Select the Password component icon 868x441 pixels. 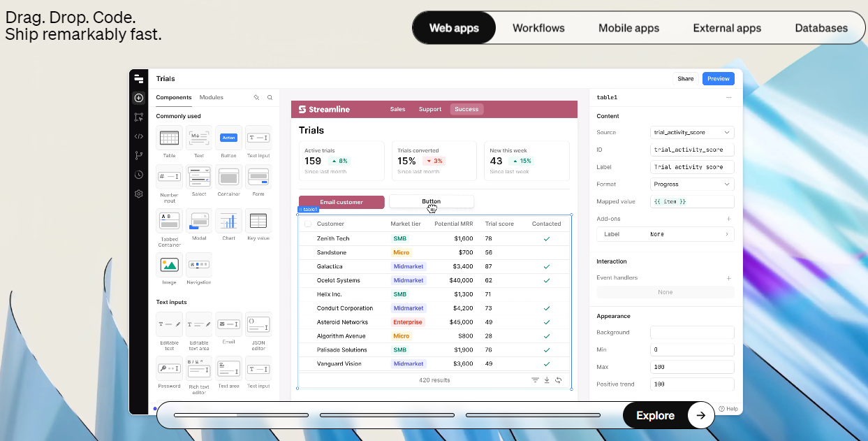[169, 368]
